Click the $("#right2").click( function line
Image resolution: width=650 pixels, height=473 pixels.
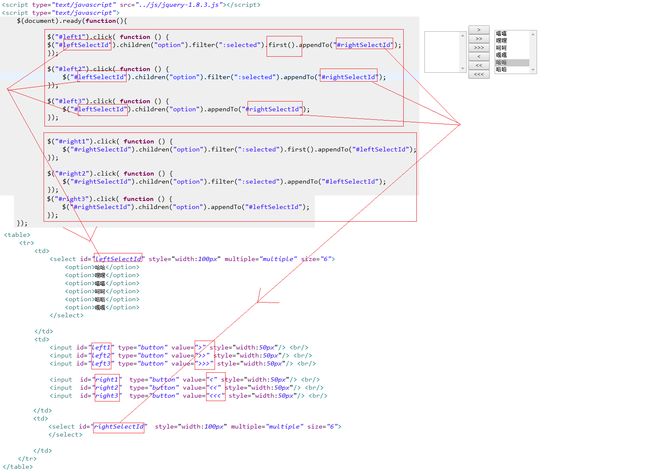(110, 174)
